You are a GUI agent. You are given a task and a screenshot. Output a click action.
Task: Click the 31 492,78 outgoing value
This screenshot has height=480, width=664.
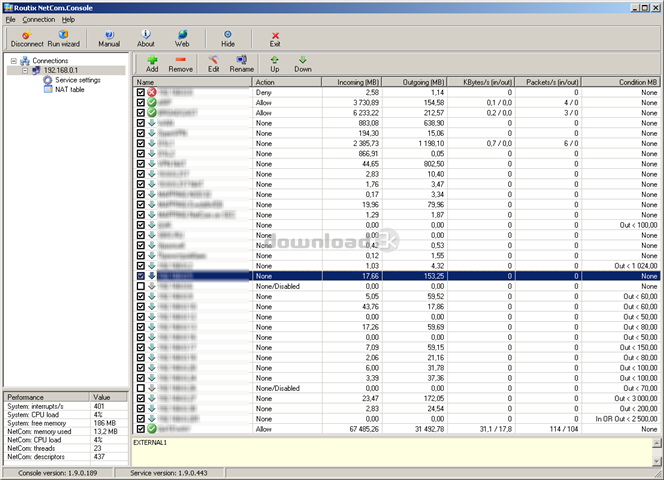point(429,429)
